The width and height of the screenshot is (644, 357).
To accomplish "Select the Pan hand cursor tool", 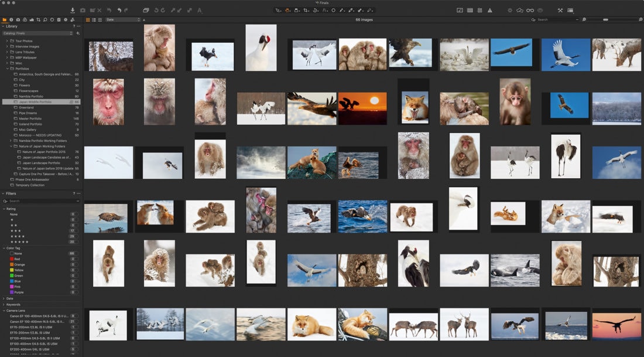I will click(287, 11).
